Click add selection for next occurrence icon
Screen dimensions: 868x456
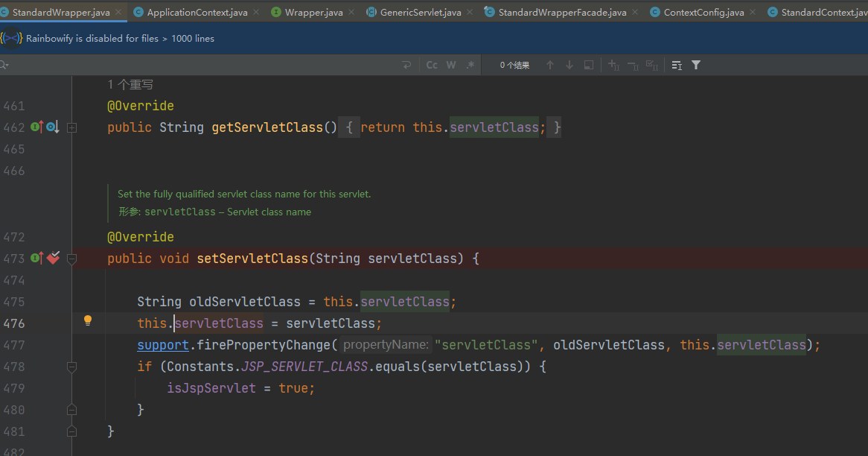click(x=613, y=66)
